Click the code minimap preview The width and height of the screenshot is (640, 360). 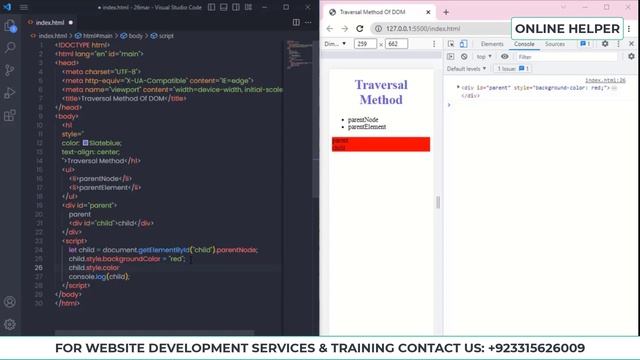coord(299,54)
